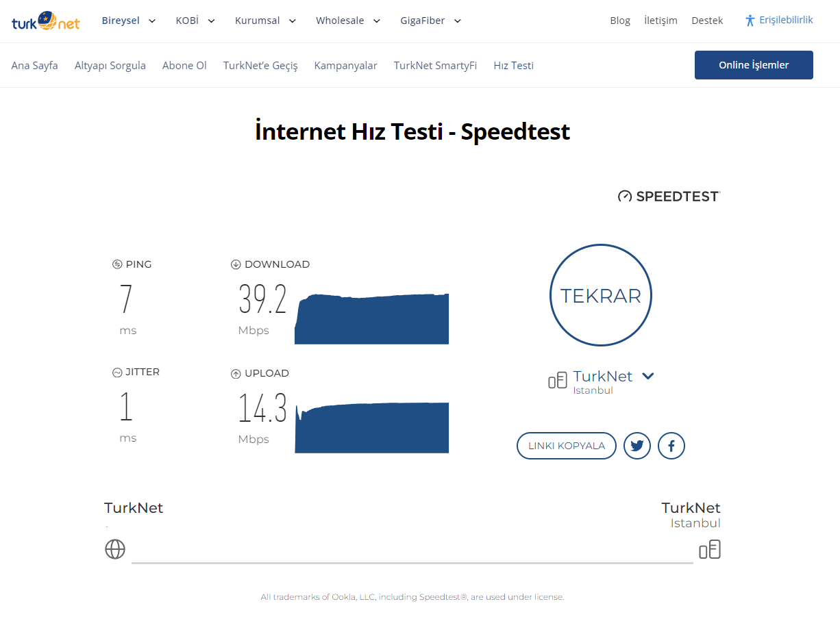Screen dimensions: 840x619
Task: Click the Online İşlemler button
Action: 754,65
